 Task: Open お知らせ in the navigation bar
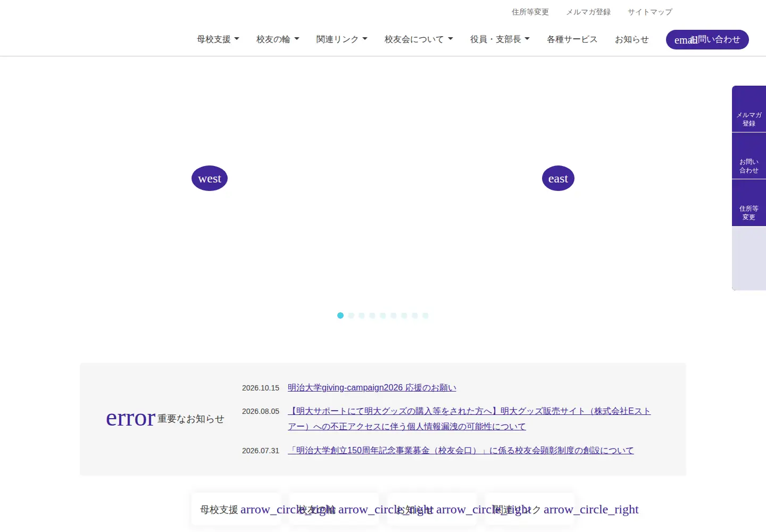pyautogui.click(x=632, y=39)
